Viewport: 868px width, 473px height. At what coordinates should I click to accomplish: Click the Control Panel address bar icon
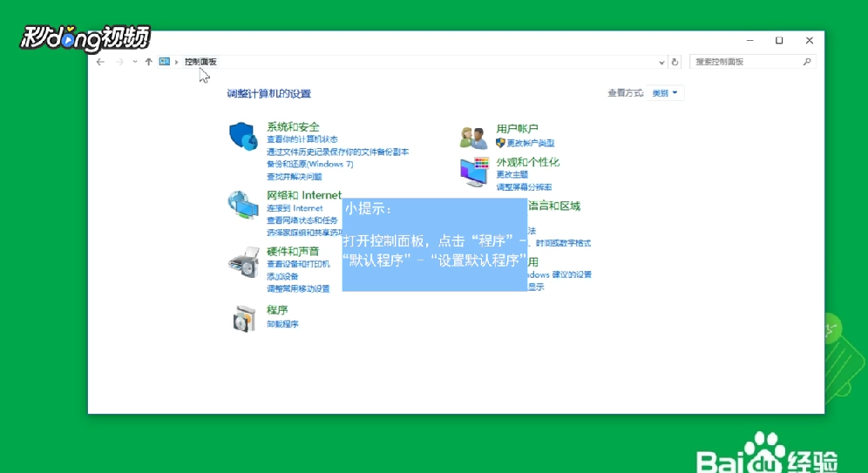coord(165,61)
